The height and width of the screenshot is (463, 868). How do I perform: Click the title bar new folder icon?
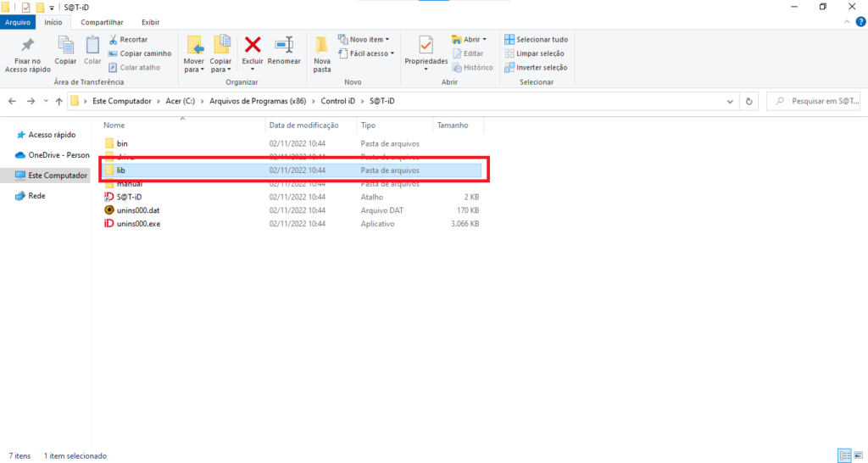(x=40, y=8)
